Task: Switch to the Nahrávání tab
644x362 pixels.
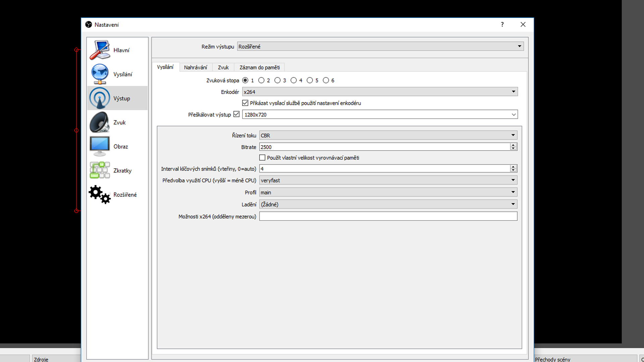Action: (x=196, y=67)
